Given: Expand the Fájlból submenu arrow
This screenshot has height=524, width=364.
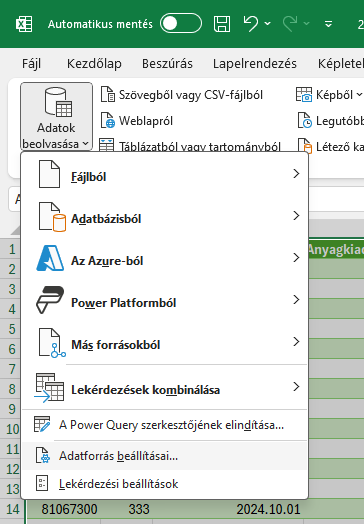Looking at the screenshot, I should (296, 173).
